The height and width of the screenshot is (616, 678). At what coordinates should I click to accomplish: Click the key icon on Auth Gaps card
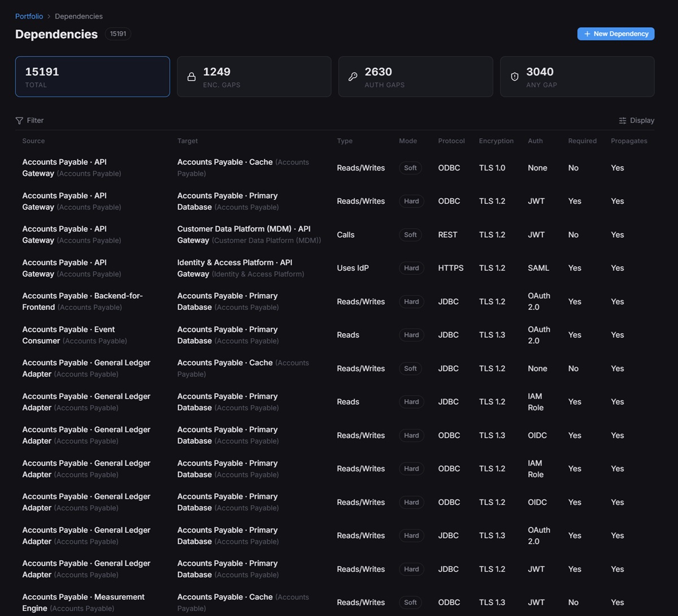[x=353, y=77]
